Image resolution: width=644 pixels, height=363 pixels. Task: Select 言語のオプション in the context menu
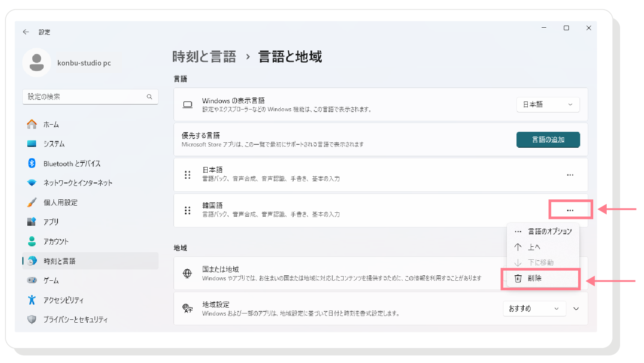click(550, 231)
